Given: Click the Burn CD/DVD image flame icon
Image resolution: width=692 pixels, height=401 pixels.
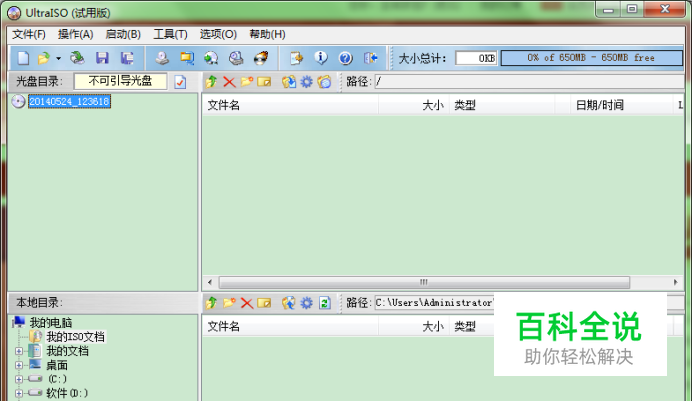Looking at the screenshot, I should [261, 58].
